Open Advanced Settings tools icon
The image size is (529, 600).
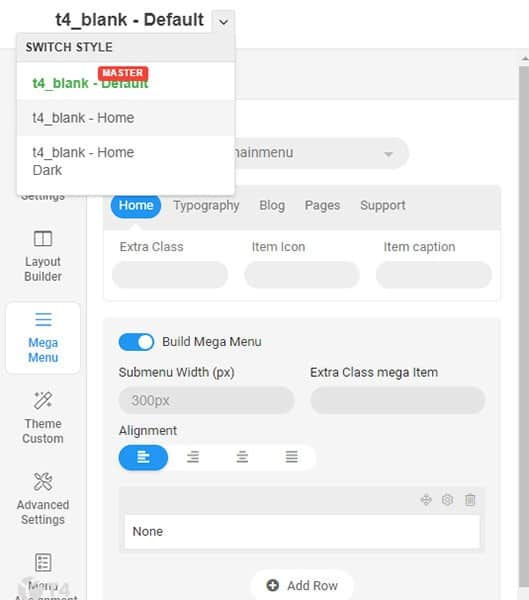[x=43, y=481]
